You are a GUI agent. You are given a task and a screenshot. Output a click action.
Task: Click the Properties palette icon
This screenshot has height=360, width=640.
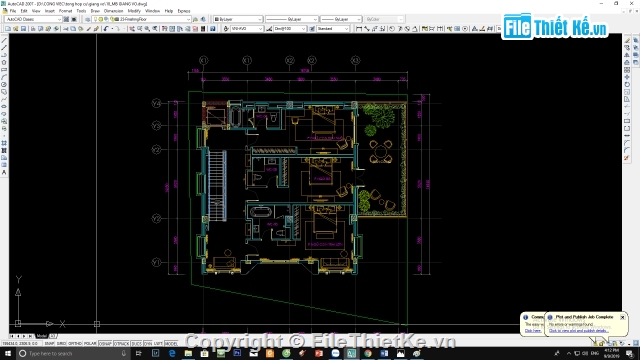click(164, 29)
